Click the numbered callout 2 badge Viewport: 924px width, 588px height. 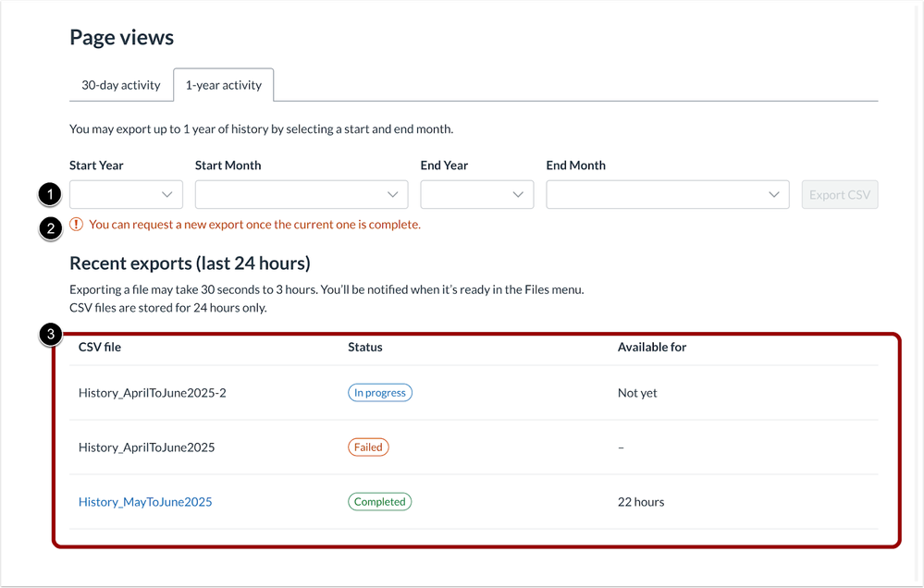tap(50, 228)
